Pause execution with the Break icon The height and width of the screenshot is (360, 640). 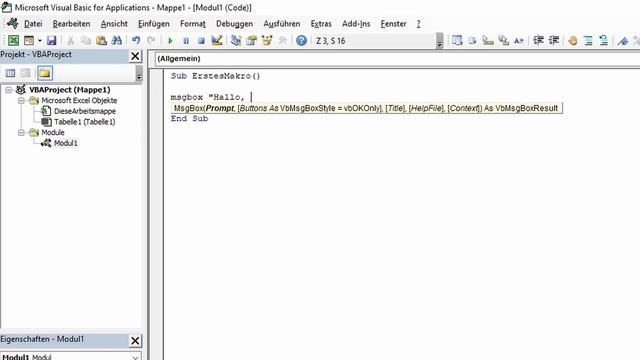click(186, 40)
